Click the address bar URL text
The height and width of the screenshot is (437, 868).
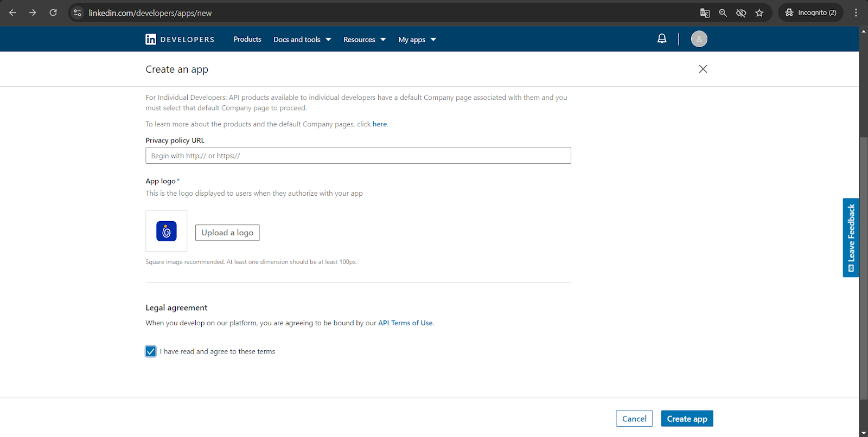tap(150, 13)
